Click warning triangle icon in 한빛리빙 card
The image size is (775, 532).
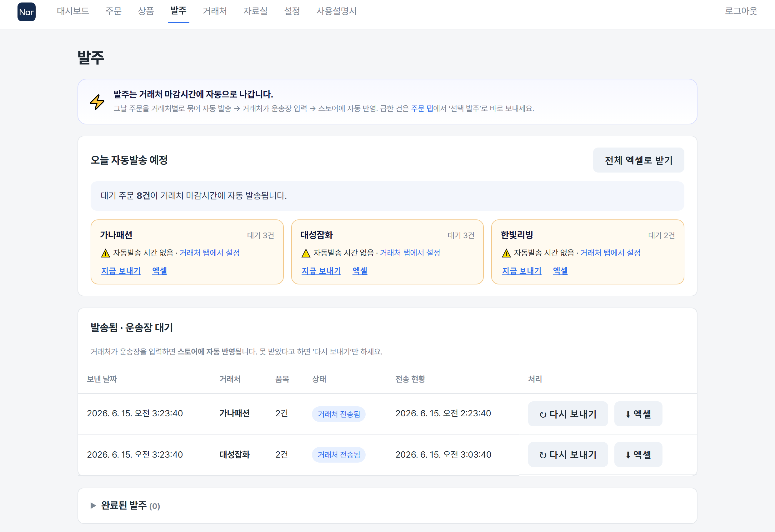(x=506, y=253)
